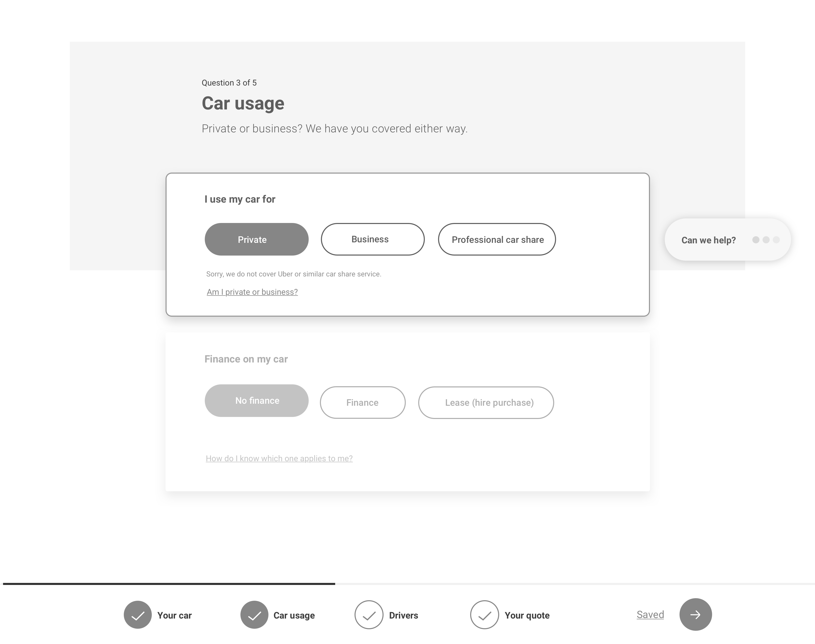Click the Your car checkmark icon
This screenshot has height=644, width=815.
(138, 614)
